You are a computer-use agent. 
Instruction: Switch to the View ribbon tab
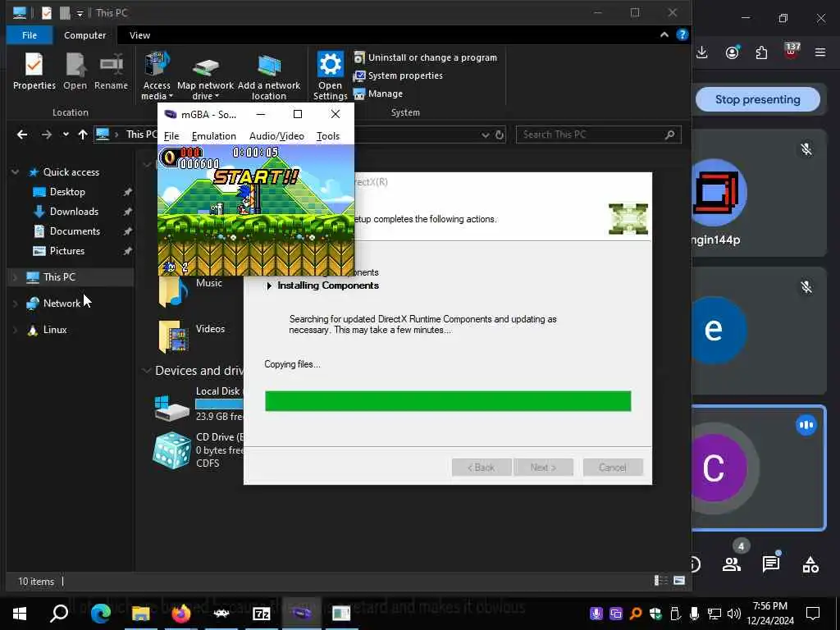tap(139, 35)
